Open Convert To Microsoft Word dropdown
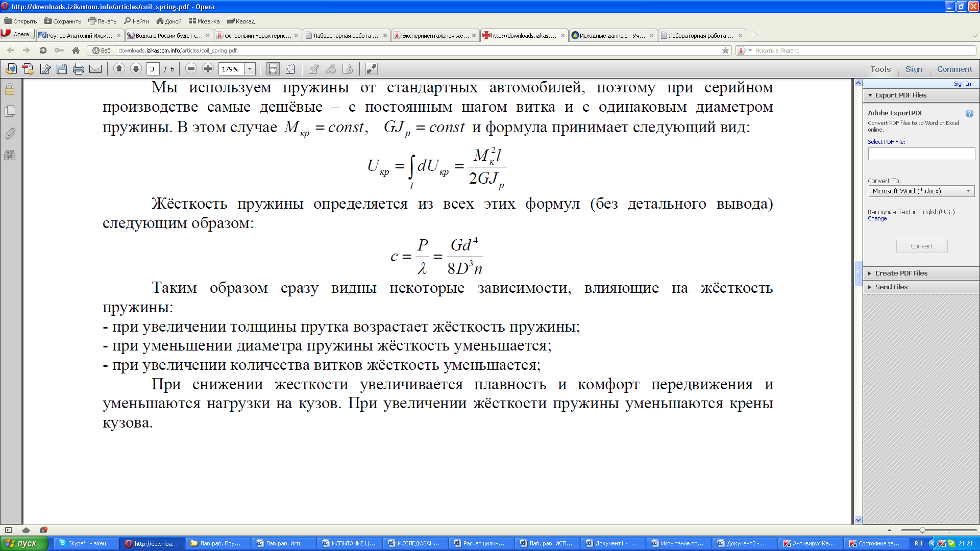The height and width of the screenshot is (551, 980). click(x=921, y=191)
